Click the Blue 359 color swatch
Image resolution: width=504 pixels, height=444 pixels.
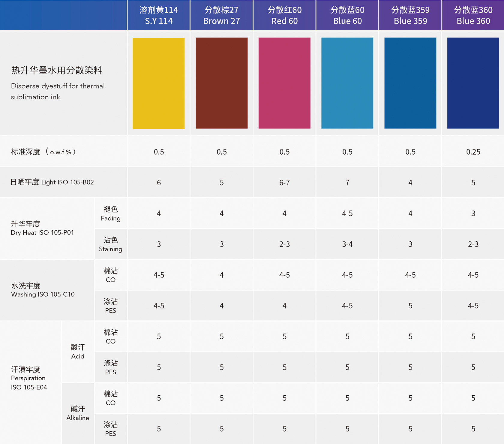coord(410,83)
